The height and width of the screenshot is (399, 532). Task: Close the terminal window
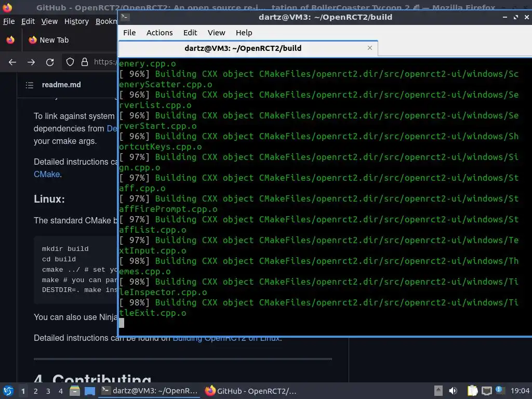pos(527,17)
